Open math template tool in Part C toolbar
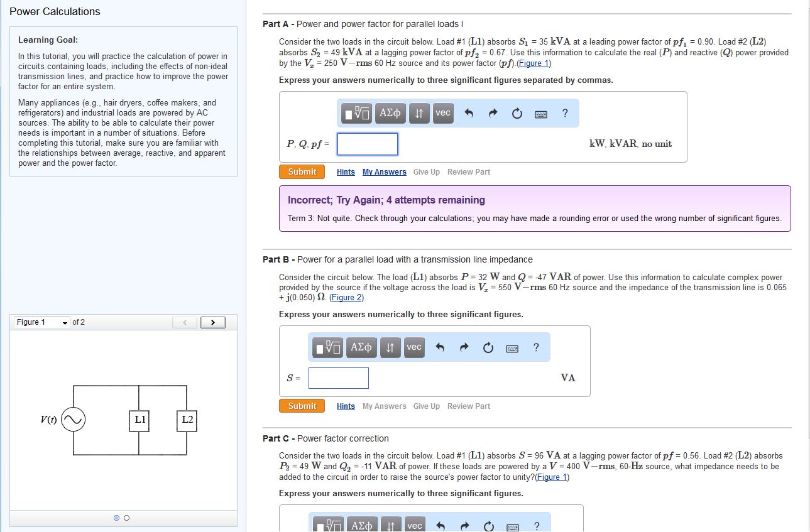The width and height of the screenshot is (810, 532). coord(329,524)
